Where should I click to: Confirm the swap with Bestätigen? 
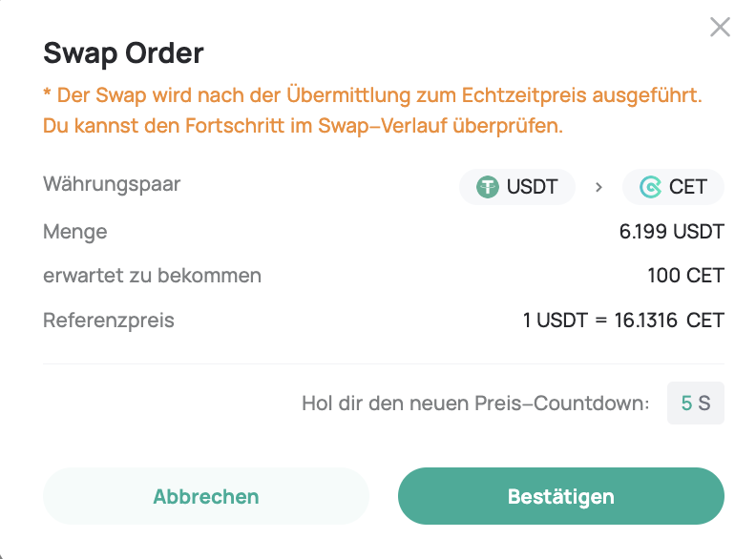[560, 496]
